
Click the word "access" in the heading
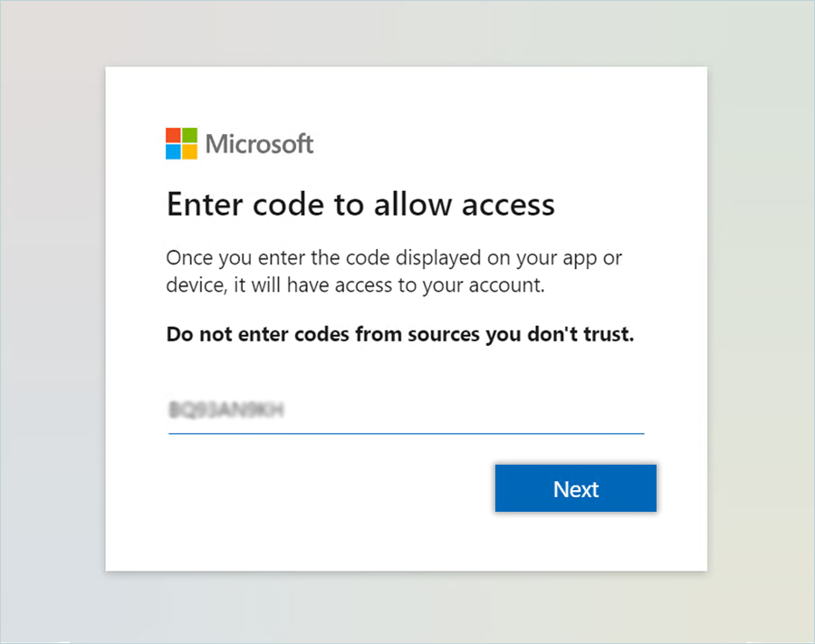(508, 205)
